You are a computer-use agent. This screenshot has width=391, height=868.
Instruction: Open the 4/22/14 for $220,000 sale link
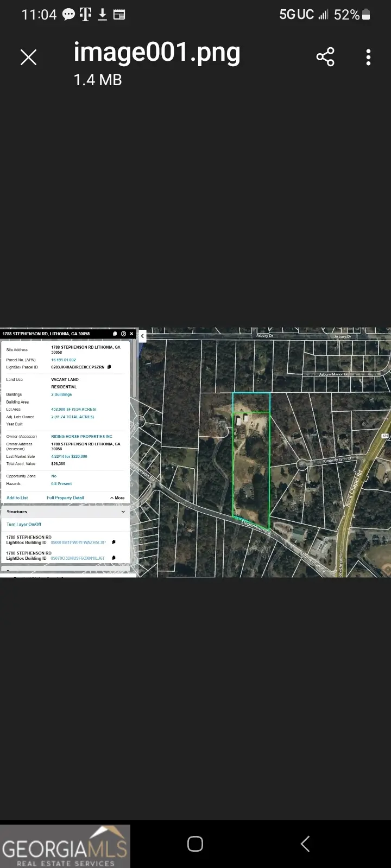coord(69,456)
